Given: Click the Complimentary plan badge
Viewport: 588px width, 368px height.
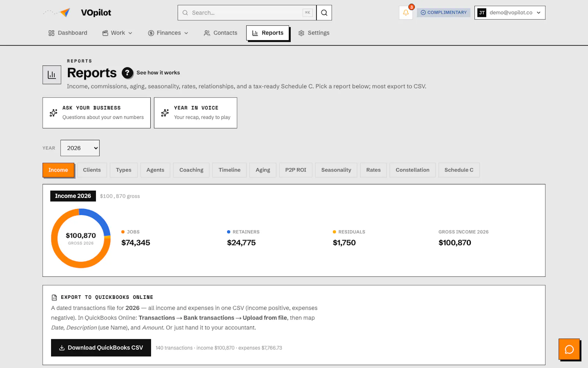Looking at the screenshot, I should pyautogui.click(x=444, y=13).
